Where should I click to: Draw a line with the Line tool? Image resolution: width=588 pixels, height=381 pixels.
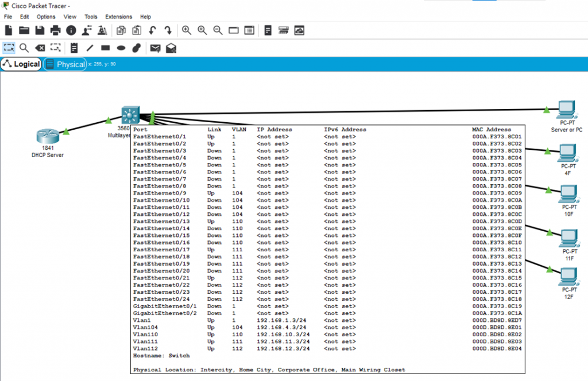click(90, 48)
